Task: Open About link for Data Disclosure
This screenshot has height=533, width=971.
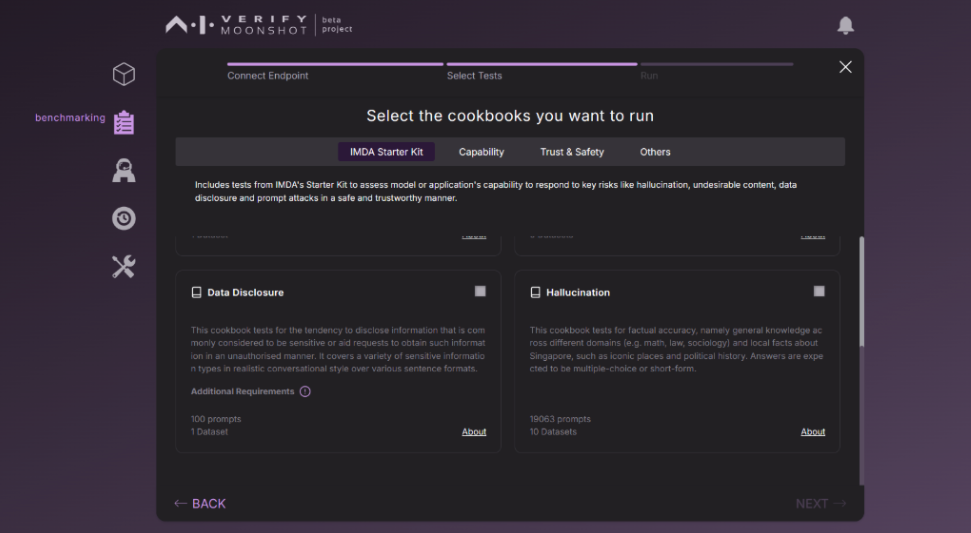Action: pos(474,431)
